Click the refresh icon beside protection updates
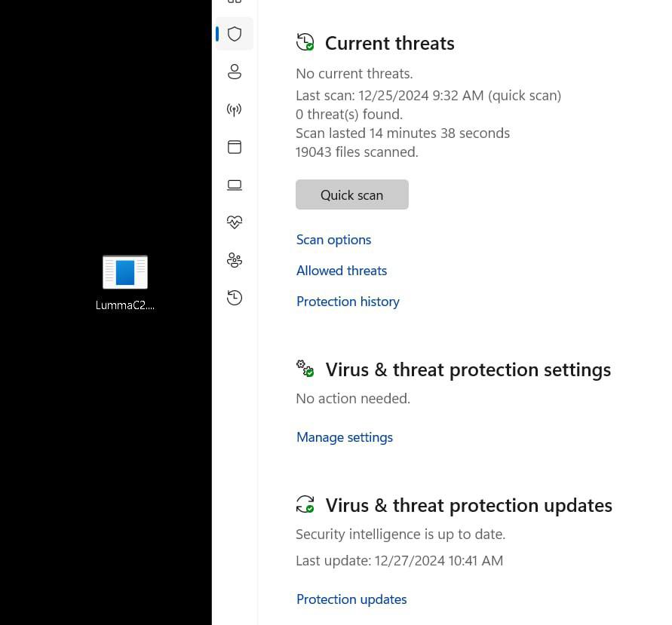The height and width of the screenshot is (625, 672). point(305,504)
